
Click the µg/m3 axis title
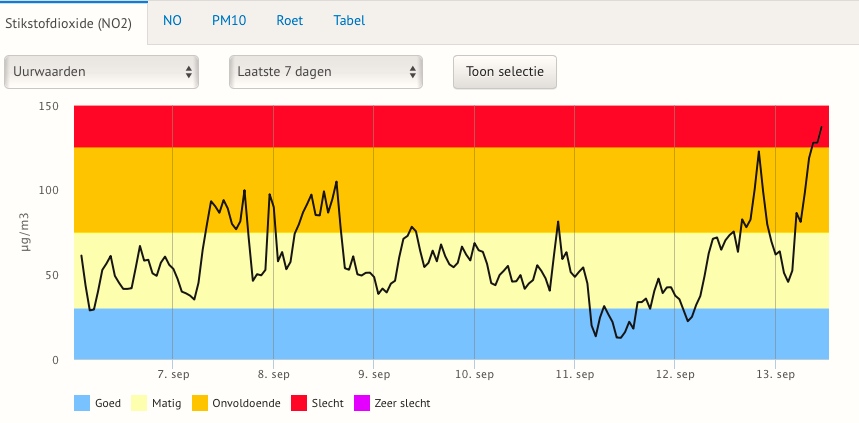[x=25, y=233]
